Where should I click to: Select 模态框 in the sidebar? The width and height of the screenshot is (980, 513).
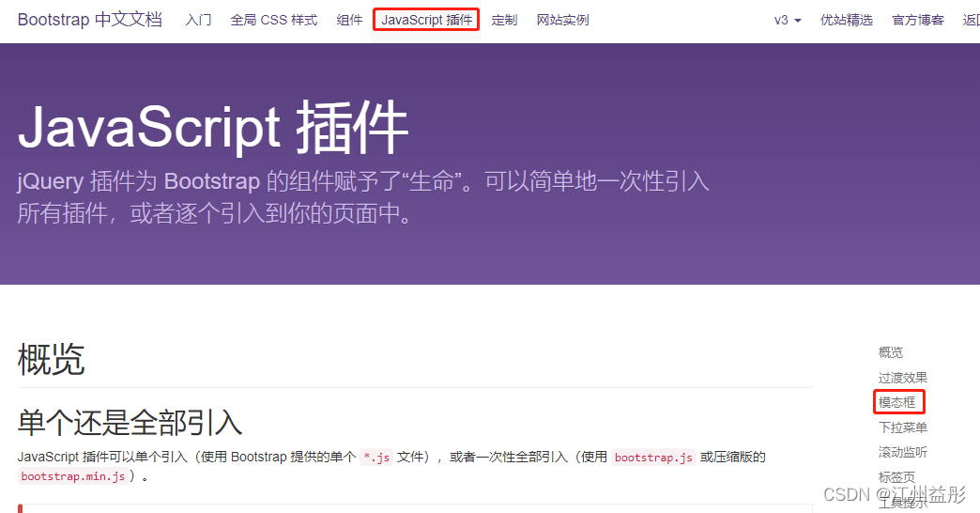click(x=896, y=402)
